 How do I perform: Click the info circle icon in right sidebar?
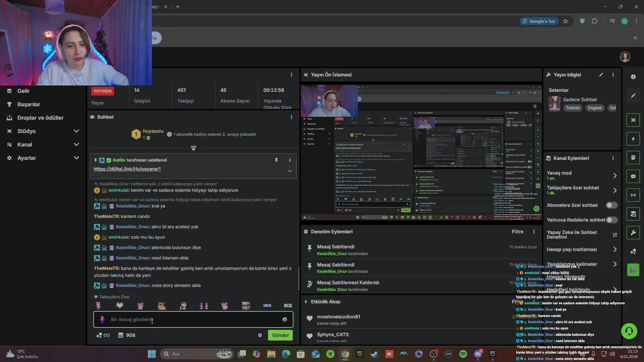tap(633, 77)
